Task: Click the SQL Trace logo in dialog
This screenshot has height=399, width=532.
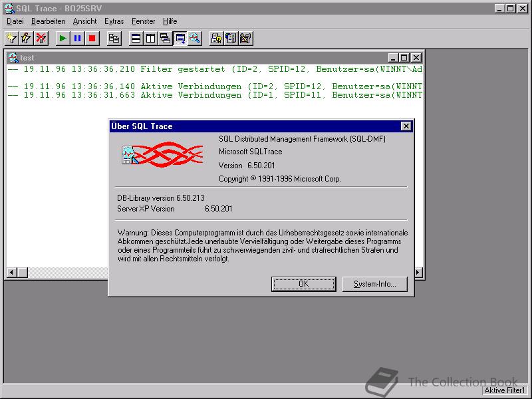Action: pyautogui.click(x=162, y=155)
